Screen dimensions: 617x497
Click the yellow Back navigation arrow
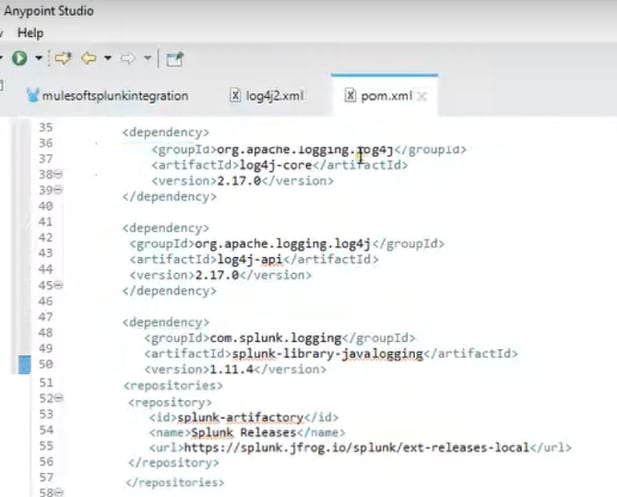[x=89, y=58]
